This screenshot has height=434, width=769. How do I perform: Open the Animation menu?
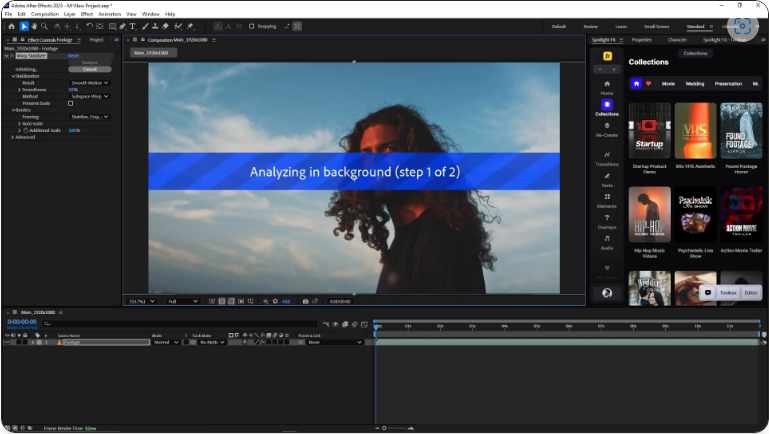coord(109,14)
